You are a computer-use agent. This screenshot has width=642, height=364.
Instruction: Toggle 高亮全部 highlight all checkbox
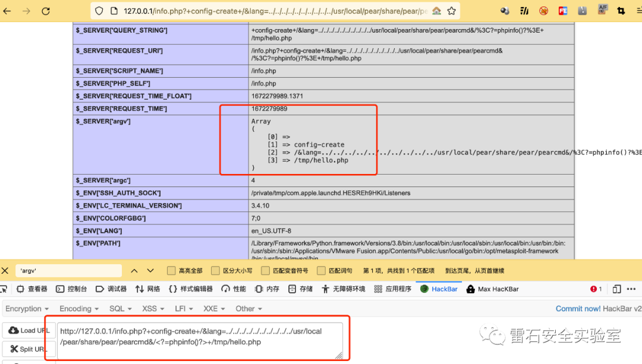tap(171, 271)
